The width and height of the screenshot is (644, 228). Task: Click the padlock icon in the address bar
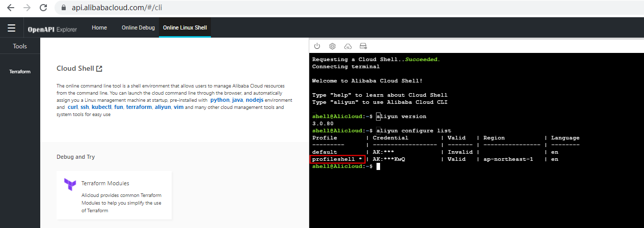pyautogui.click(x=64, y=8)
